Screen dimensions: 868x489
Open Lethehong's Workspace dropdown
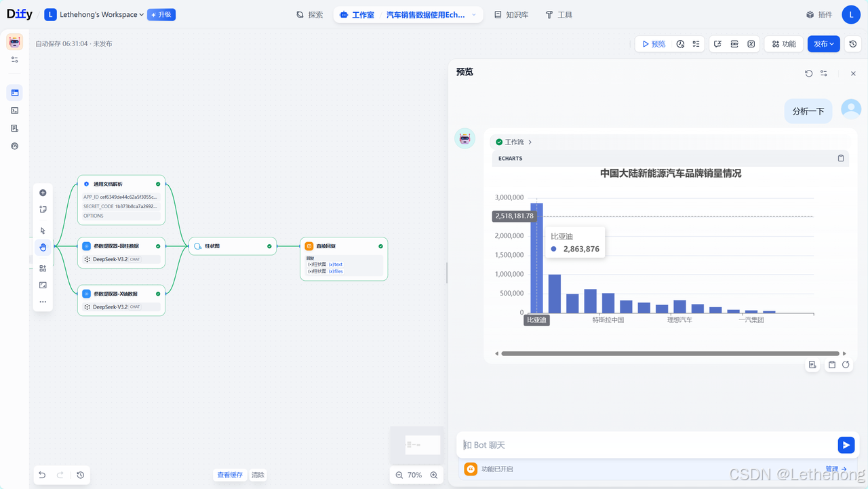pyautogui.click(x=94, y=14)
